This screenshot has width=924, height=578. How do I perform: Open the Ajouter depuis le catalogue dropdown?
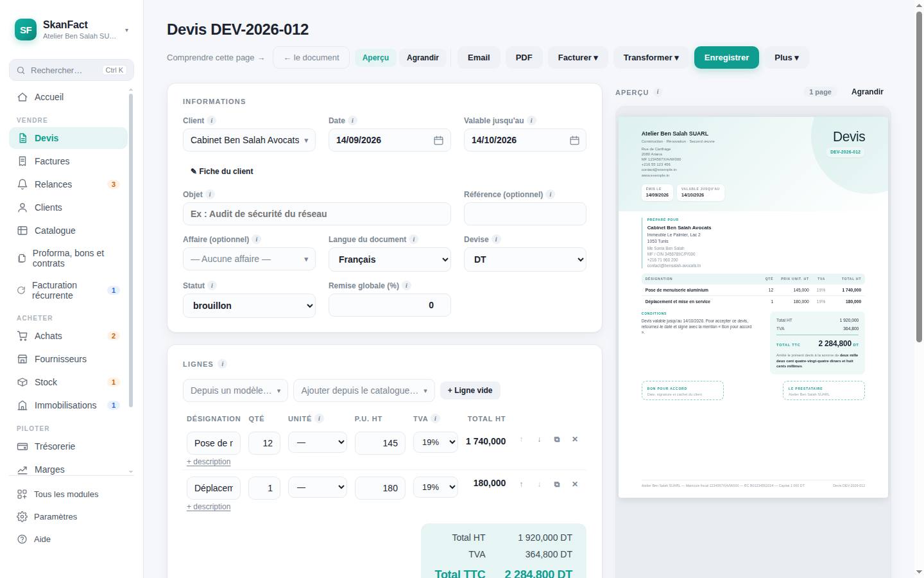point(364,390)
